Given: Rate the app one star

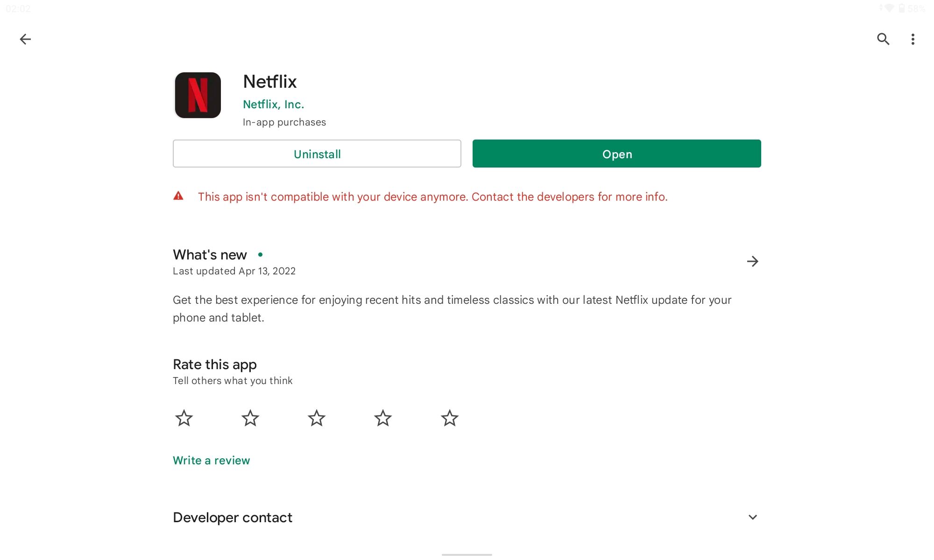Looking at the screenshot, I should (184, 418).
